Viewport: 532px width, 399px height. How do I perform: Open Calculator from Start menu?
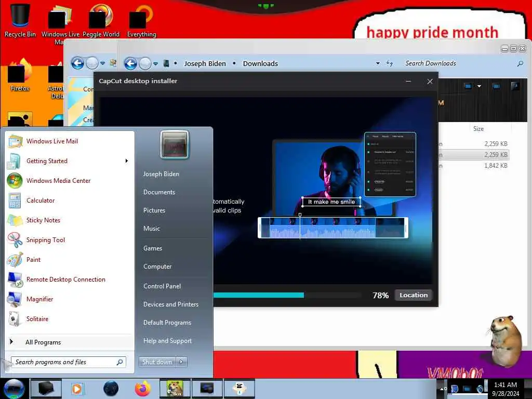[x=70, y=200]
